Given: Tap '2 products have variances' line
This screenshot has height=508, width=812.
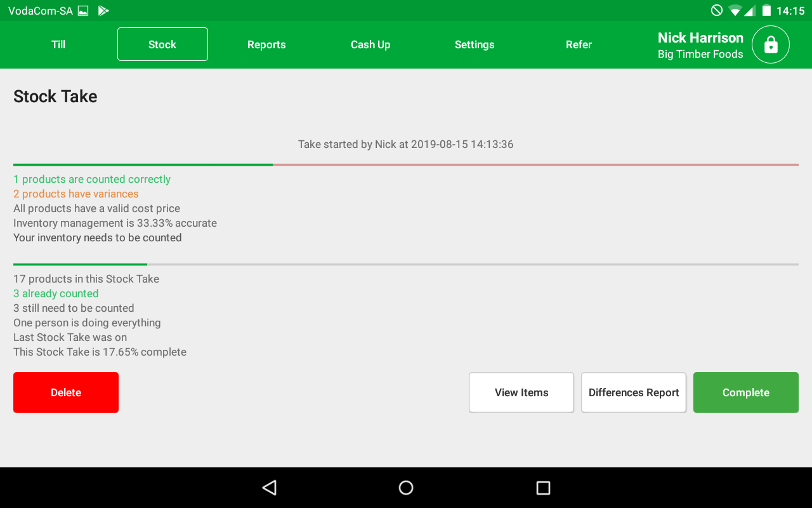Looking at the screenshot, I should click(76, 194).
